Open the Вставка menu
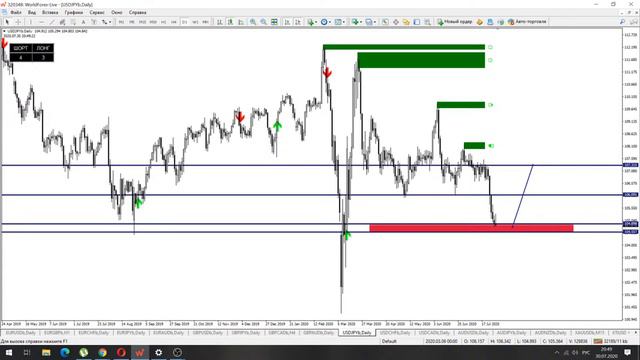The image size is (640, 360). 50,13
